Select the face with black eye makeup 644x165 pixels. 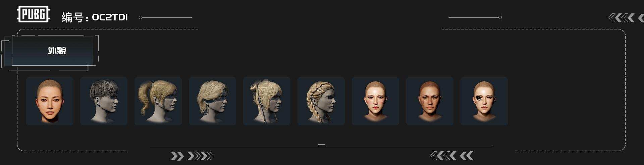[x=484, y=101]
